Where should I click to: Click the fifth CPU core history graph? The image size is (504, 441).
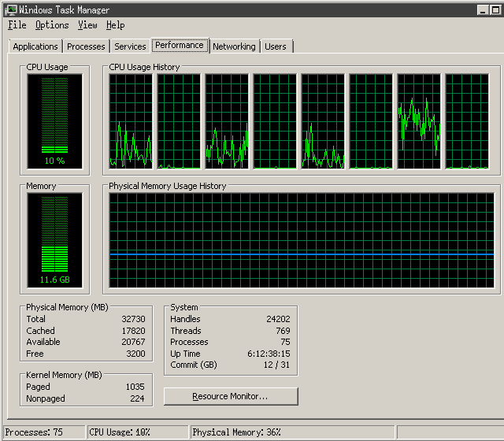323,121
